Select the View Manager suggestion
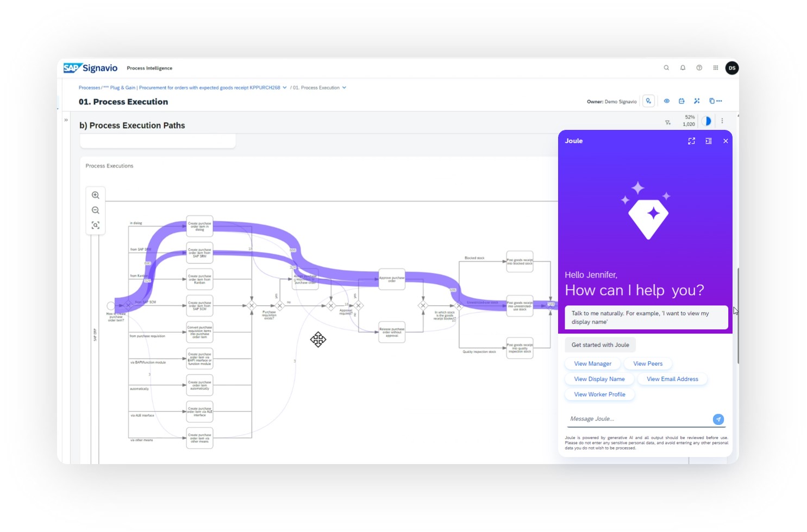 click(592, 364)
